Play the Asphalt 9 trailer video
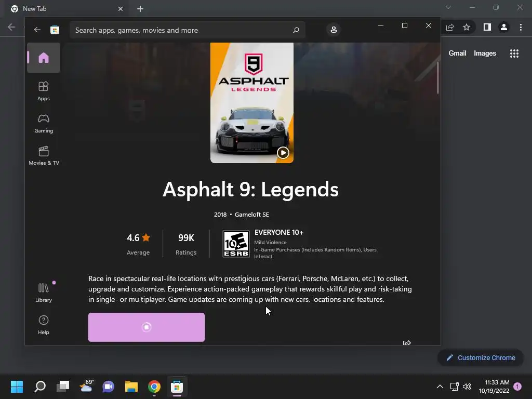 click(283, 153)
